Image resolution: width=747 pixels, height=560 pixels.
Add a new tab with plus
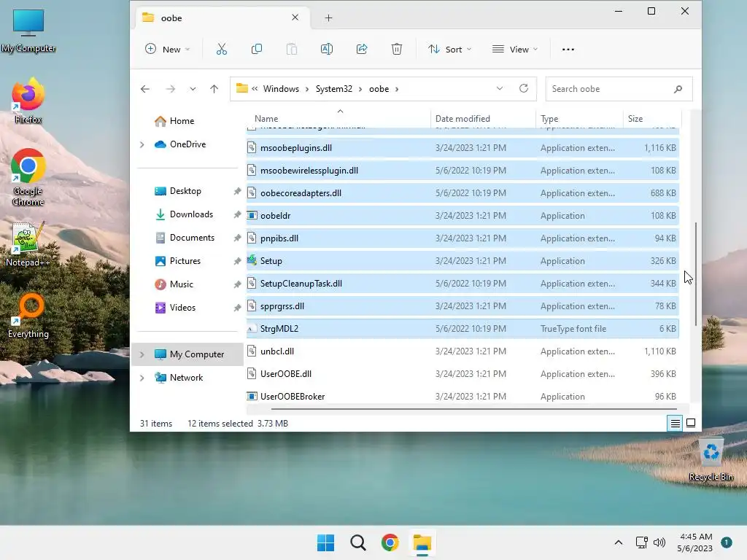328,18
